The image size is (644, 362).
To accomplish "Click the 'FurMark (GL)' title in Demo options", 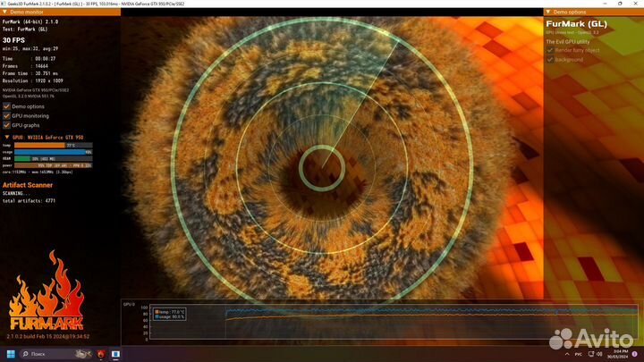I will tap(576, 24).
